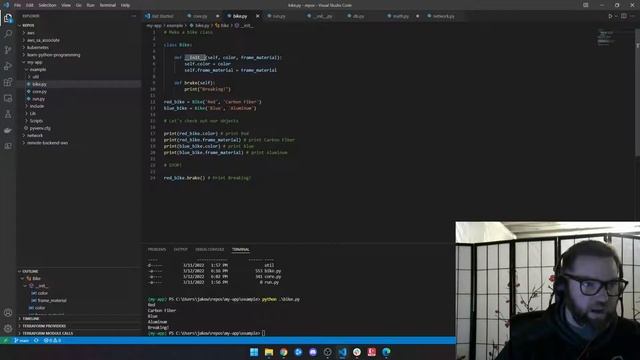Expand the Include folder

click(36, 106)
